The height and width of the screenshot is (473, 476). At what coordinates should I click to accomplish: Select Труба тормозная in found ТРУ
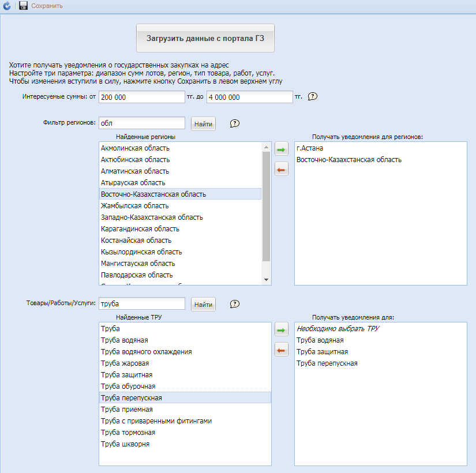pos(185,433)
